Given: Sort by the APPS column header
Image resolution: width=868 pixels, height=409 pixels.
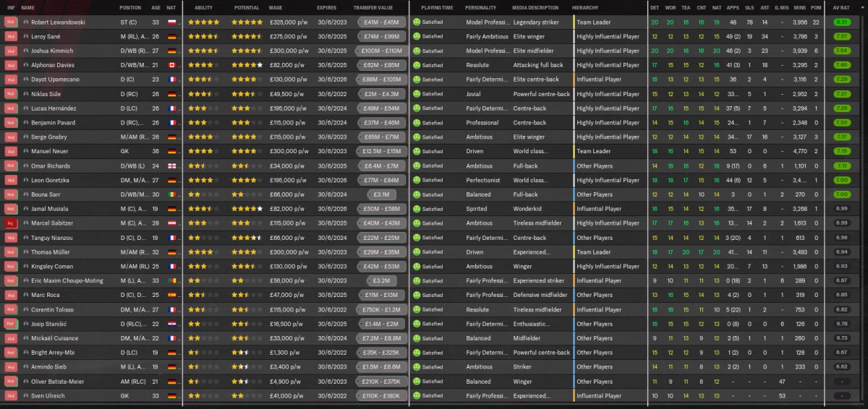Looking at the screenshot, I should [x=733, y=7].
